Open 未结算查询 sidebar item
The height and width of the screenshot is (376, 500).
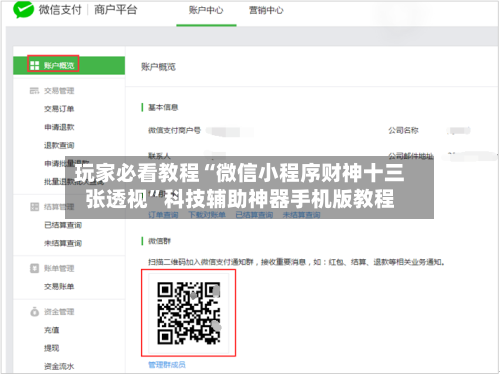(63, 243)
